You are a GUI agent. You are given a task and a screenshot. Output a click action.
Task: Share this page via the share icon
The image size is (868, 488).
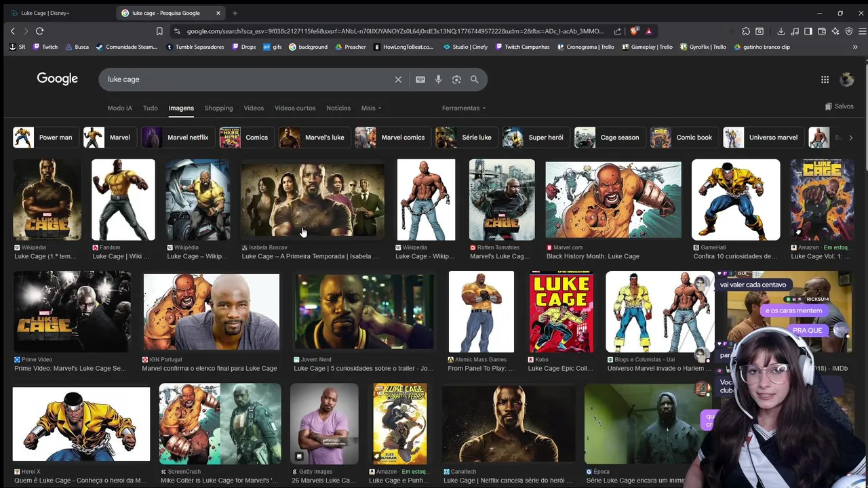pos(617,31)
